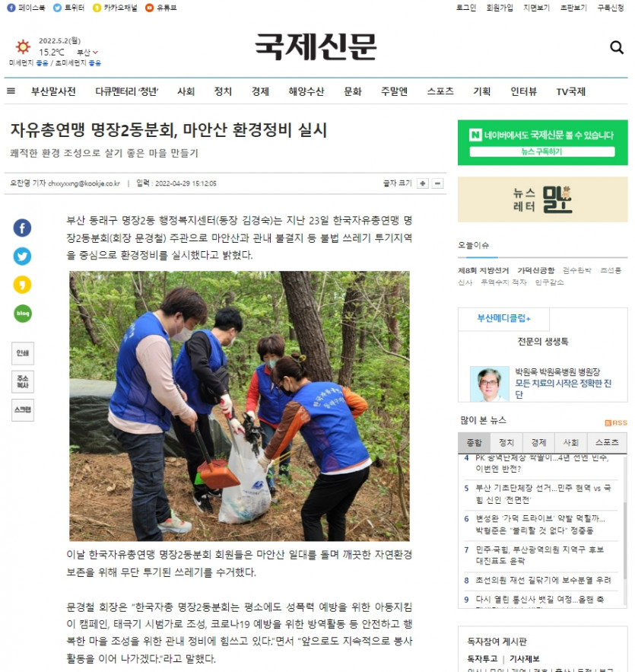The height and width of the screenshot is (672, 635).
Task: Share article via Twitter side icon
Action: point(22,256)
